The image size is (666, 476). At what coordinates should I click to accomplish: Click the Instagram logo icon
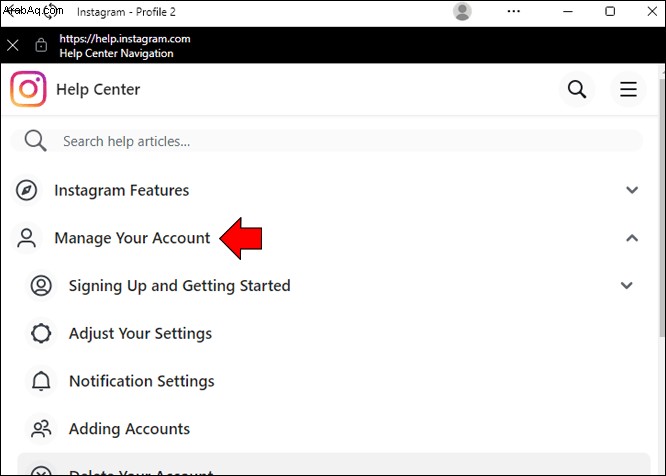[x=28, y=89]
